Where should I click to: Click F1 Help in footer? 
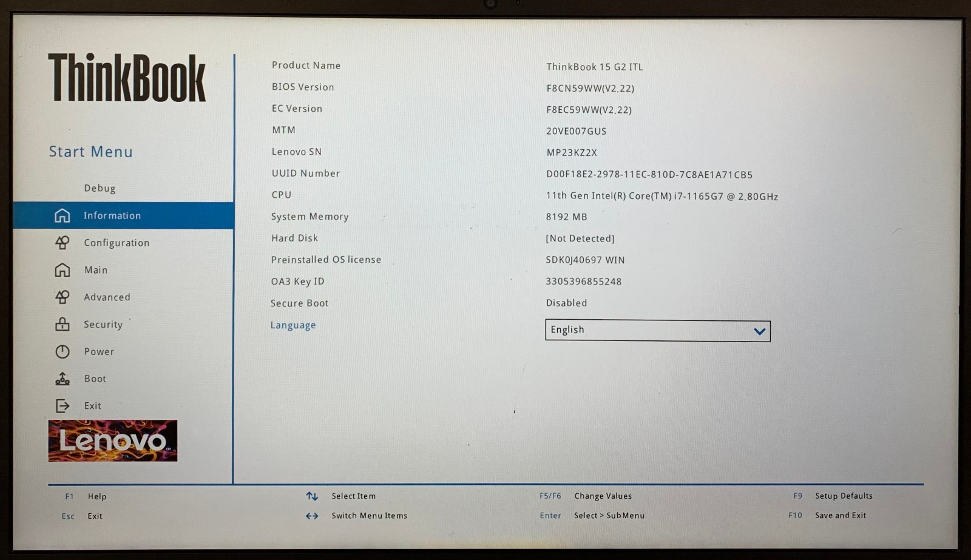pyautogui.click(x=86, y=496)
